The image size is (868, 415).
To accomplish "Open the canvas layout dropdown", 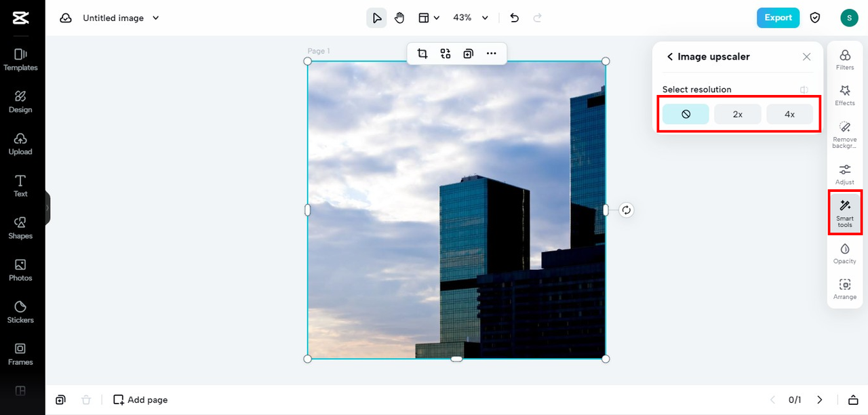I will click(x=429, y=18).
